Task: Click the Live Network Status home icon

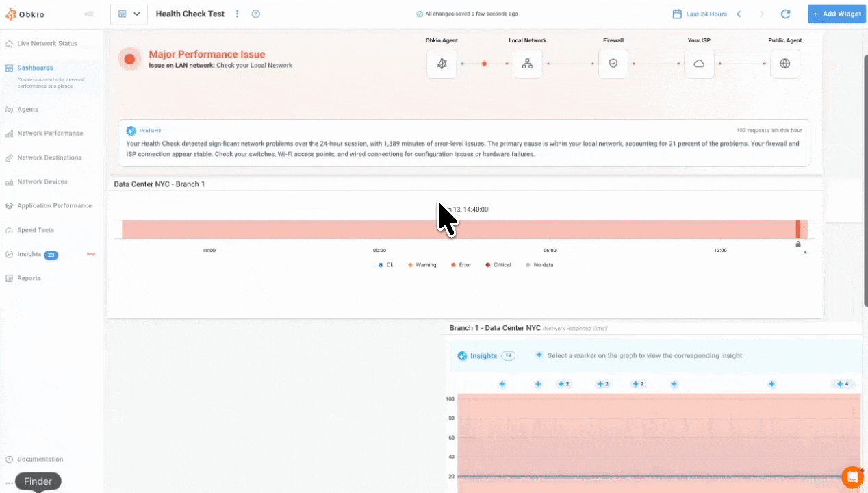Action: (x=10, y=44)
